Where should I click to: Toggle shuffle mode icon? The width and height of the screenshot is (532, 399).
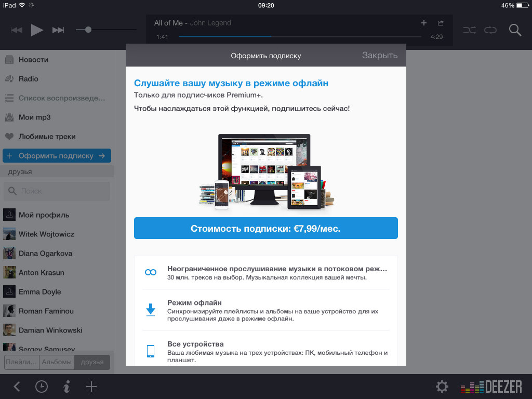point(469,30)
